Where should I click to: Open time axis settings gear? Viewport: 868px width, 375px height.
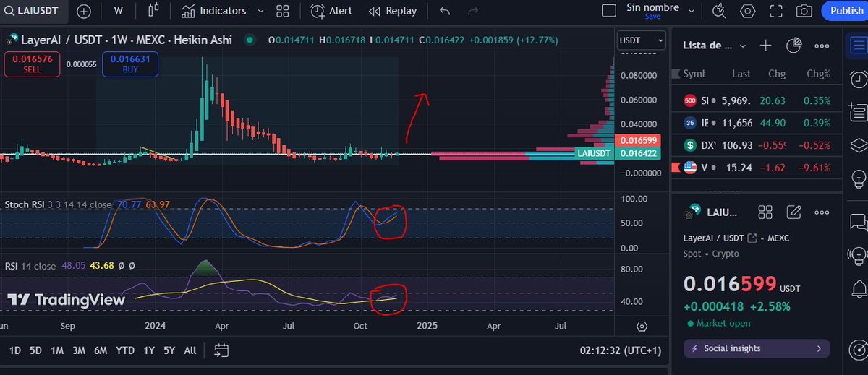tap(641, 326)
